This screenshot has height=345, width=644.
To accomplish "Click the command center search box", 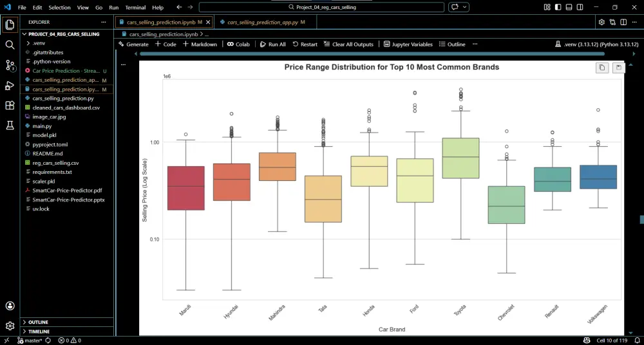I will point(321,7).
